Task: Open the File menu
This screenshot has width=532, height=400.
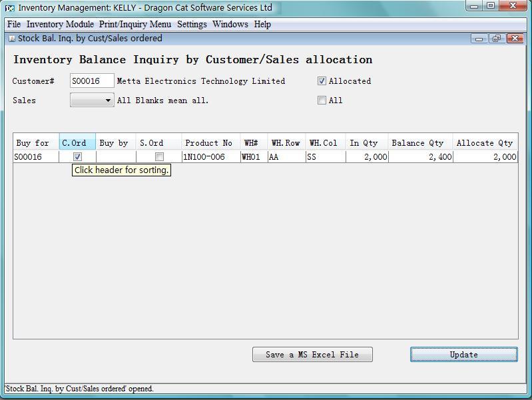Action: pyautogui.click(x=14, y=25)
